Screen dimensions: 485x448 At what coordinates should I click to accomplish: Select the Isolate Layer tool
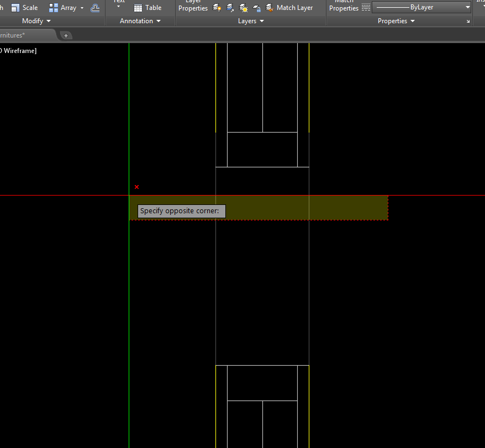pyautogui.click(x=230, y=8)
